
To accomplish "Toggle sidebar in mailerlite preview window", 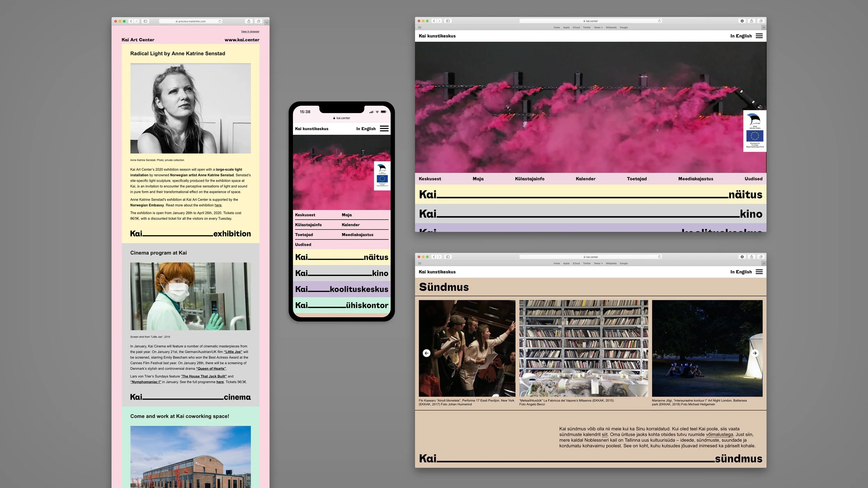I will 145,22.
